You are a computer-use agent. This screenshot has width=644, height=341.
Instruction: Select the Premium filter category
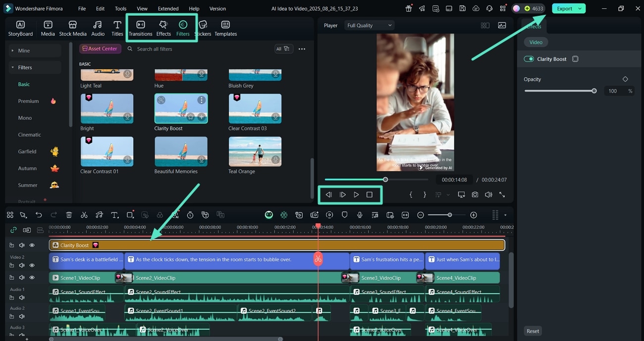(x=28, y=101)
